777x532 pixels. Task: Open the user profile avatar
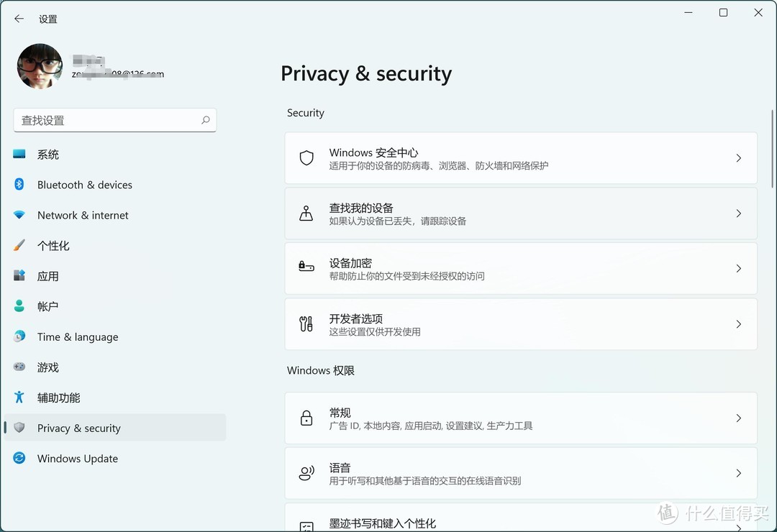[x=40, y=66]
